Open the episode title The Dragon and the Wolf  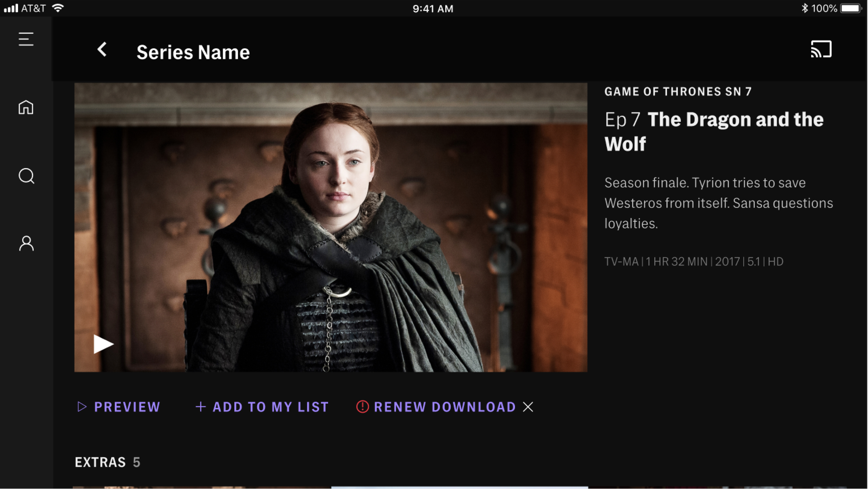pyautogui.click(x=713, y=131)
